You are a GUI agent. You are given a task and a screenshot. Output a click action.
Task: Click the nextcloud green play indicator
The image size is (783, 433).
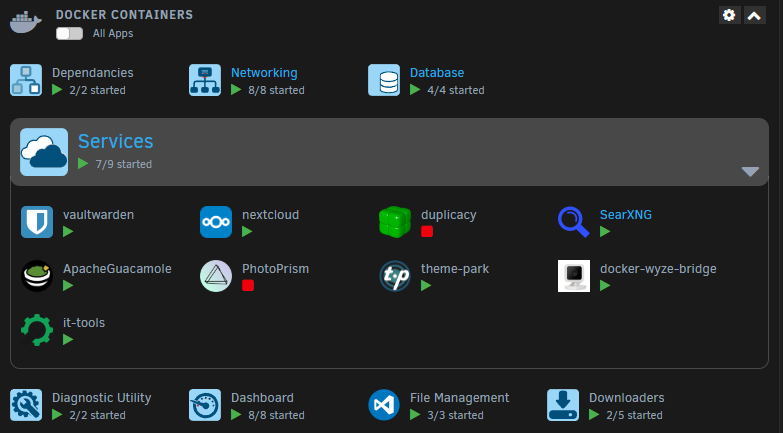(247, 231)
